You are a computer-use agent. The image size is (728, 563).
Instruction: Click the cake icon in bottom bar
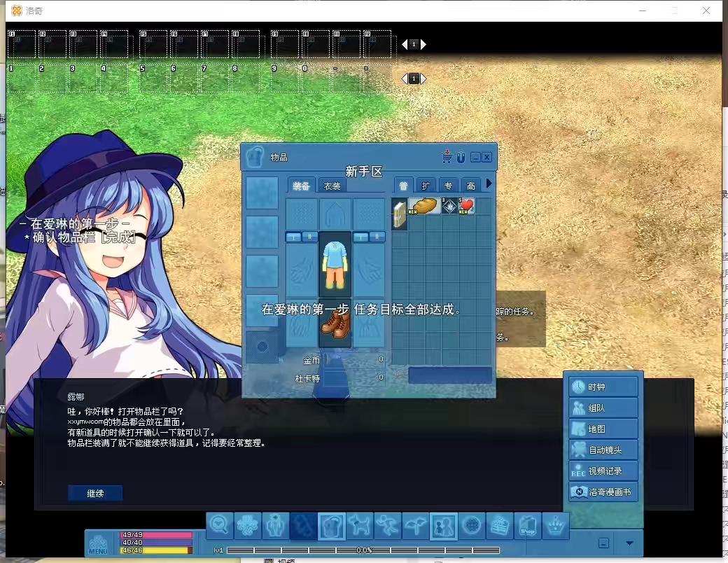tap(500, 526)
